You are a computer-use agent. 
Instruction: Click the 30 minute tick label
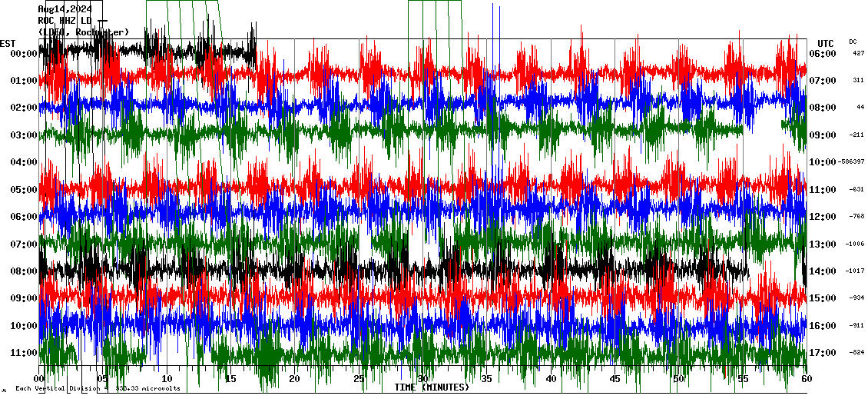point(422,379)
